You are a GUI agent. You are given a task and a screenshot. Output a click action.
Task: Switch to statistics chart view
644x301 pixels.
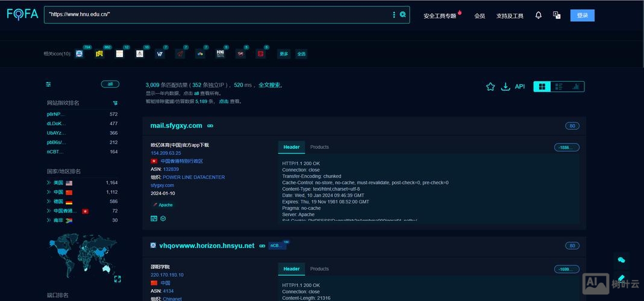pos(575,87)
